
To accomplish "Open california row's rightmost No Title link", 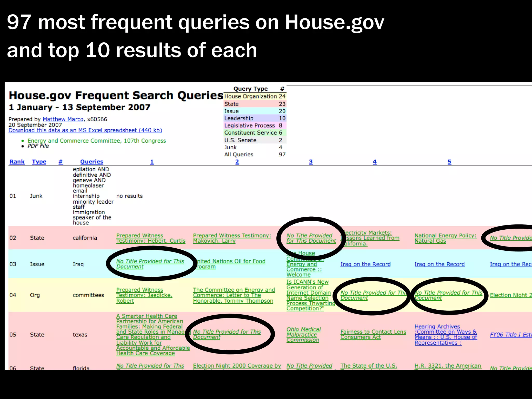I will pyautogui.click(x=511, y=238).
